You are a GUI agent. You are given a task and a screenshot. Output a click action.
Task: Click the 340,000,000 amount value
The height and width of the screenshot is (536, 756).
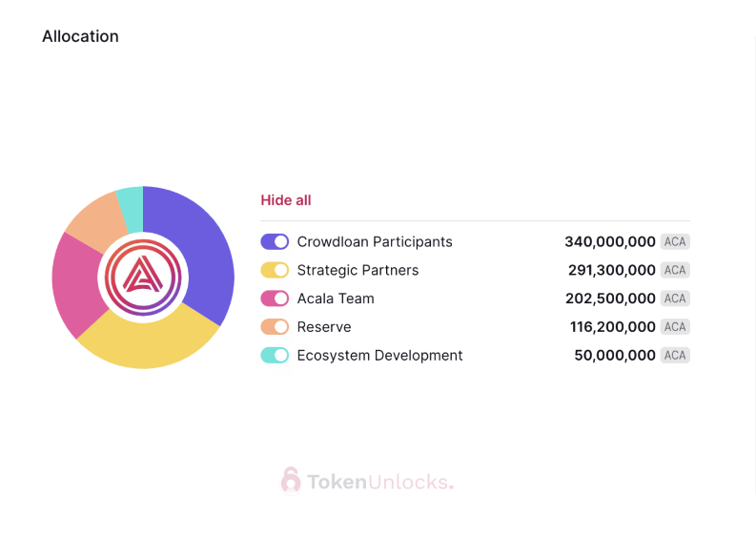[x=610, y=241]
